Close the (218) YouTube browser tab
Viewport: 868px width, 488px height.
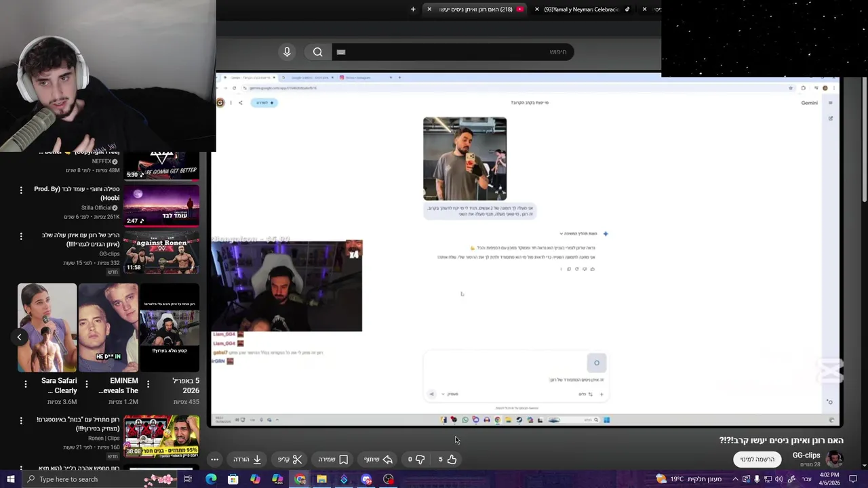(x=429, y=9)
